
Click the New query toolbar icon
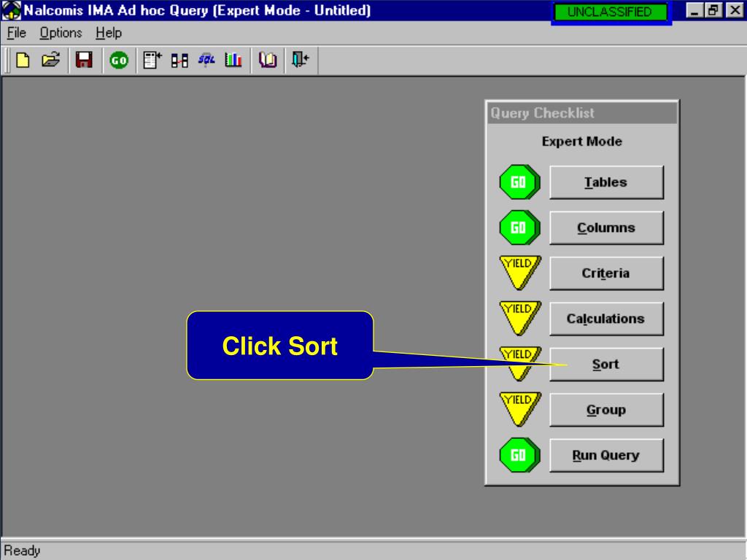point(23,61)
